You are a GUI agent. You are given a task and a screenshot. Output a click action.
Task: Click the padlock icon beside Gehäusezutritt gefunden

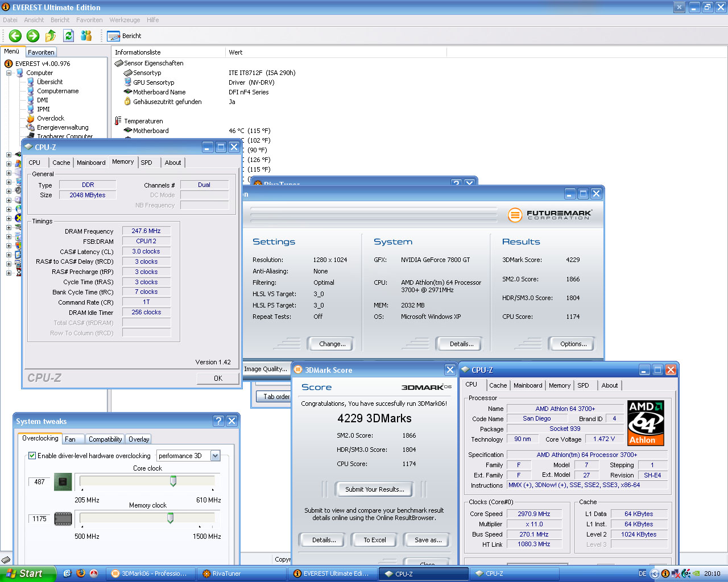[128, 102]
